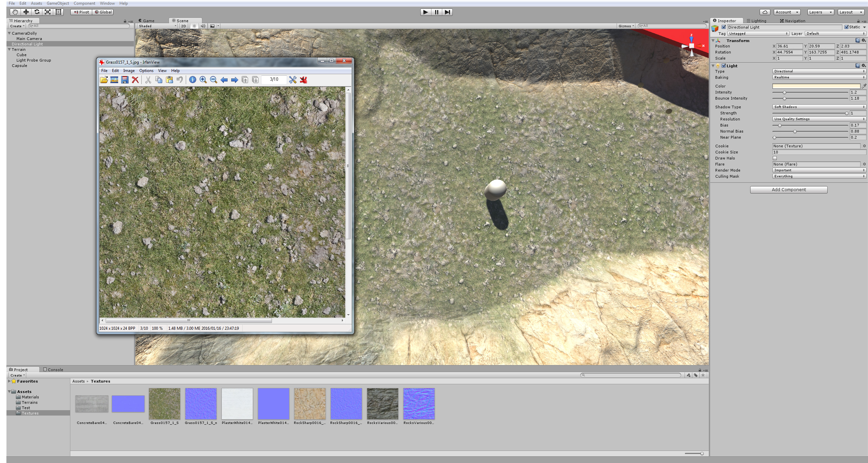This screenshot has height=463, width=868.
Task: Click IrfanView Zoom In icon
Action: (203, 80)
